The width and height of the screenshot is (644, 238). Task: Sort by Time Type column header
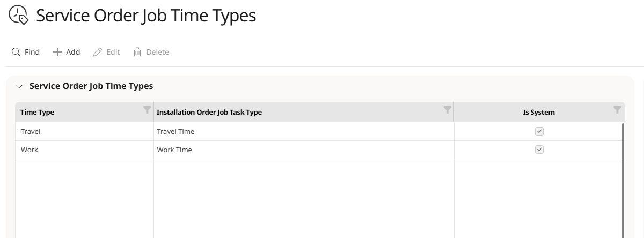click(x=38, y=113)
